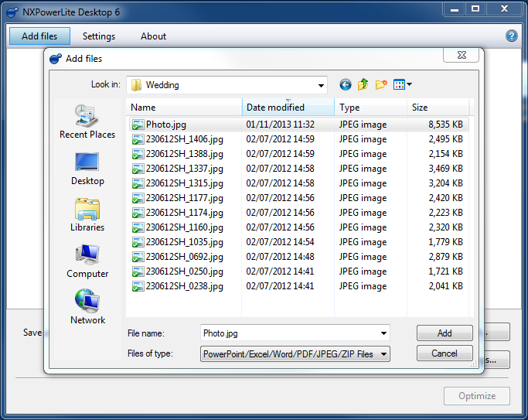Open Libraries in places bar
The image size is (528, 420).
tap(87, 214)
